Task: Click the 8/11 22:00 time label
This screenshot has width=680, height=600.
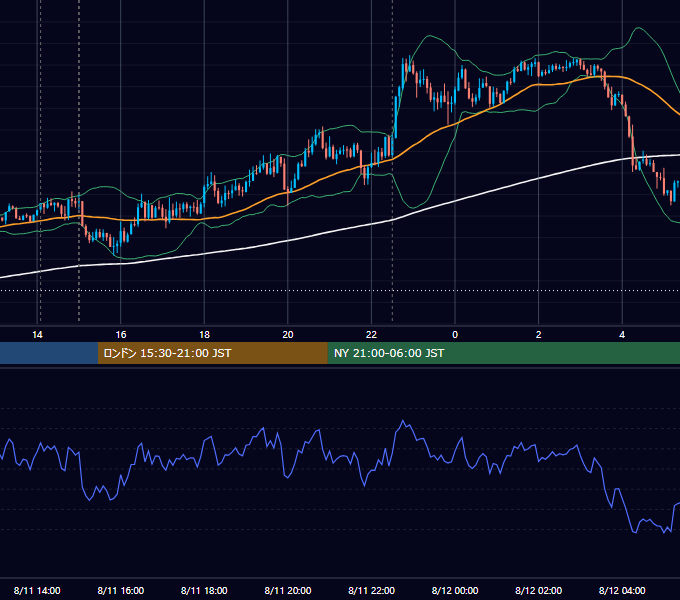Action: tap(371, 590)
